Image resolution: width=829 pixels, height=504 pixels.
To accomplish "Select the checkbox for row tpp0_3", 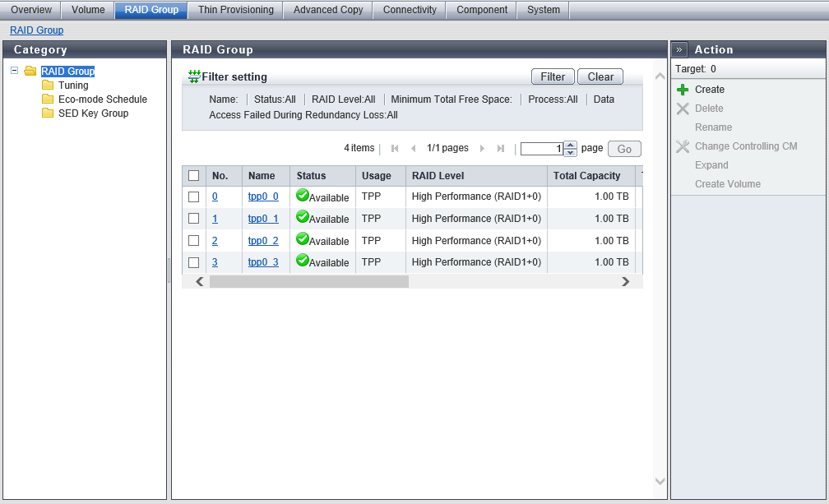I will 194,262.
